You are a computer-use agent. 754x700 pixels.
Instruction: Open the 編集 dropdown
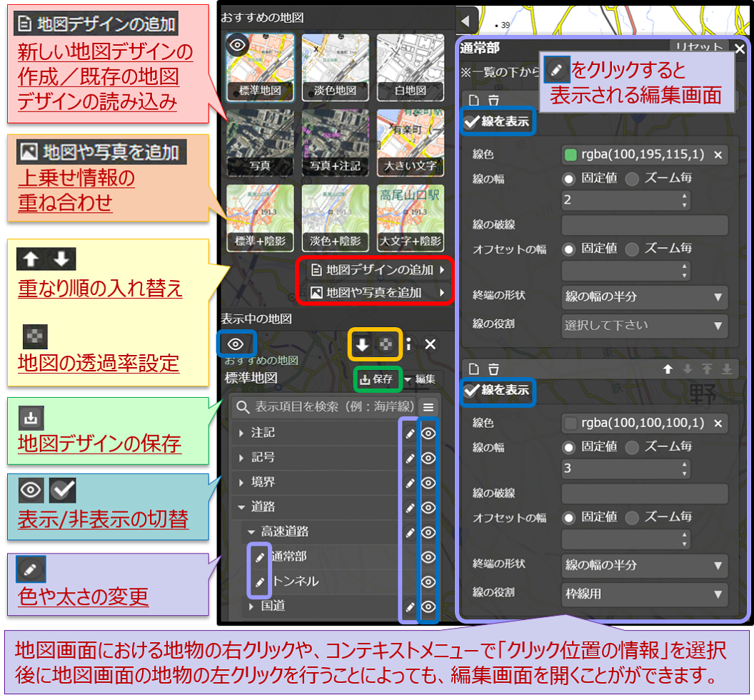[x=421, y=379]
